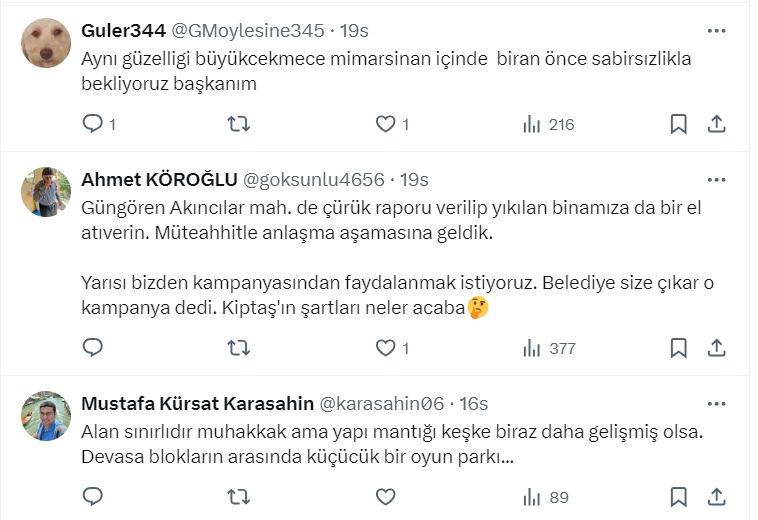Screen dimensions: 758x520
Task: Like Guler344's tweet
Action: click(x=386, y=124)
